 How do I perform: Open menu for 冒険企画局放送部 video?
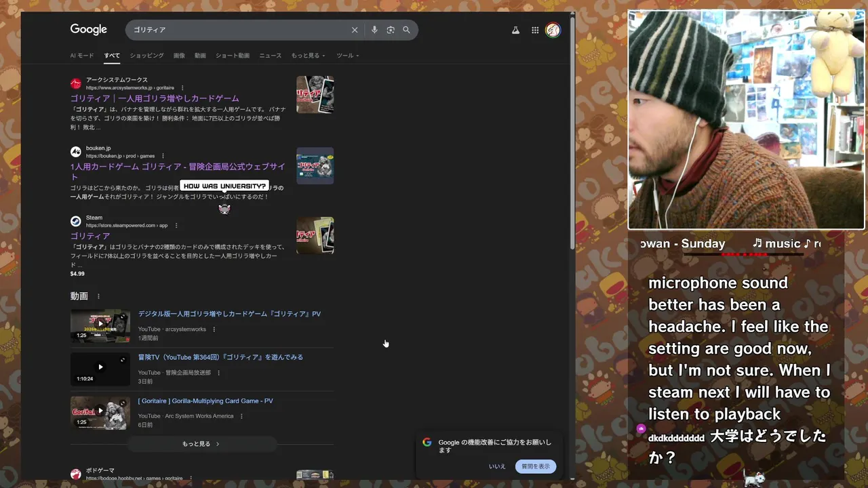click(x=218, y=373)
